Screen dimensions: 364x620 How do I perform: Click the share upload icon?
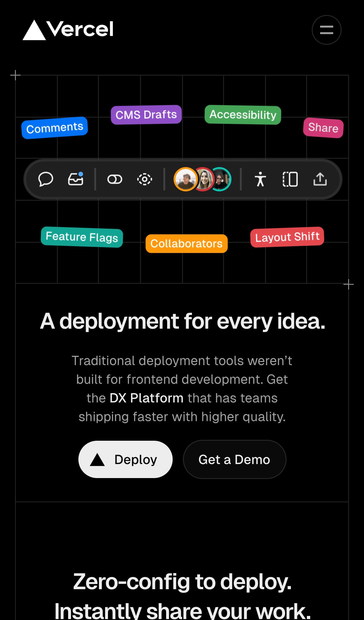pyautogui.click(x=320, y=179)
